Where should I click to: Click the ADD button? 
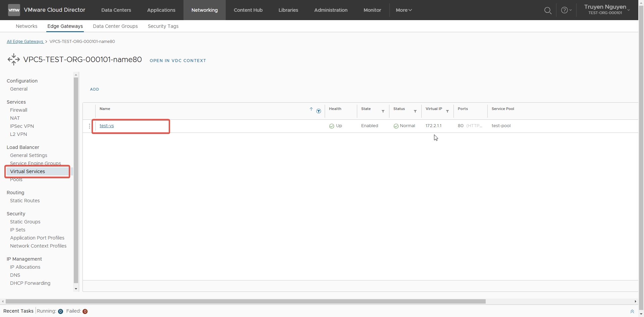pos(94,89)
